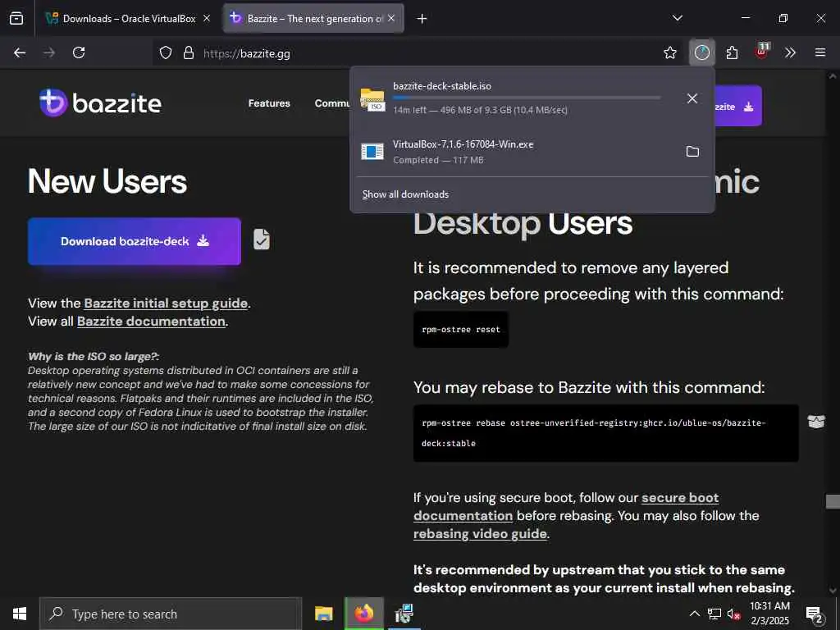Image resolution: width=840 pixels, height=630 pixels.
Task: Bookmark this page with the star icon
Action: [x=669, y=52]
